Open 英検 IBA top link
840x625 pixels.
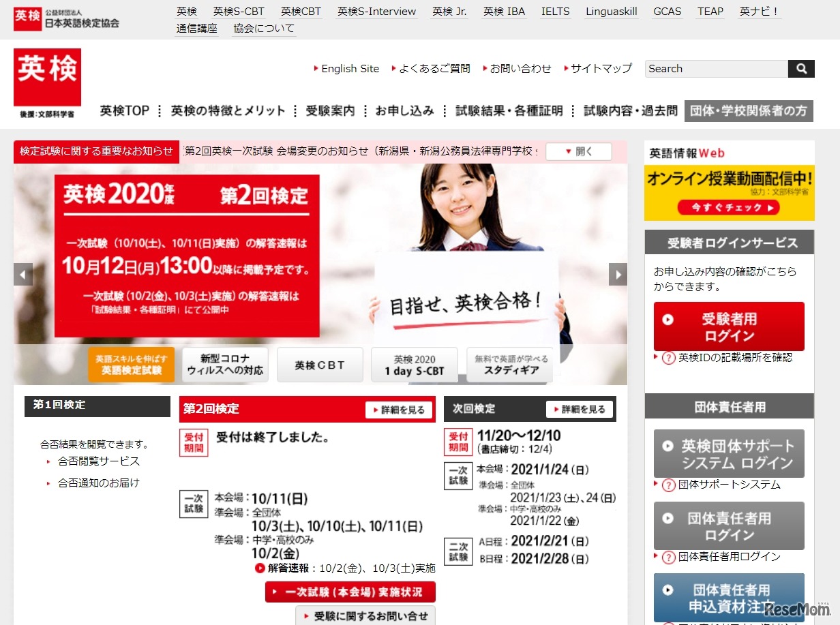pyautogui.click(x=505, y=12)
